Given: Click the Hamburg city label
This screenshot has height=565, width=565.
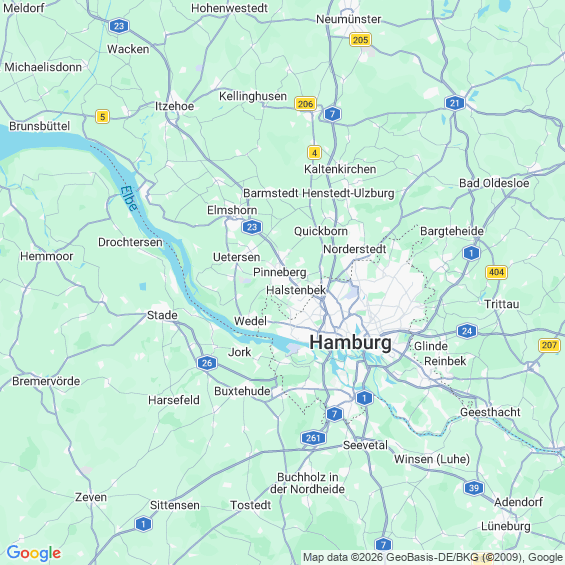Looking at the screenshot, I should (351, 342).
